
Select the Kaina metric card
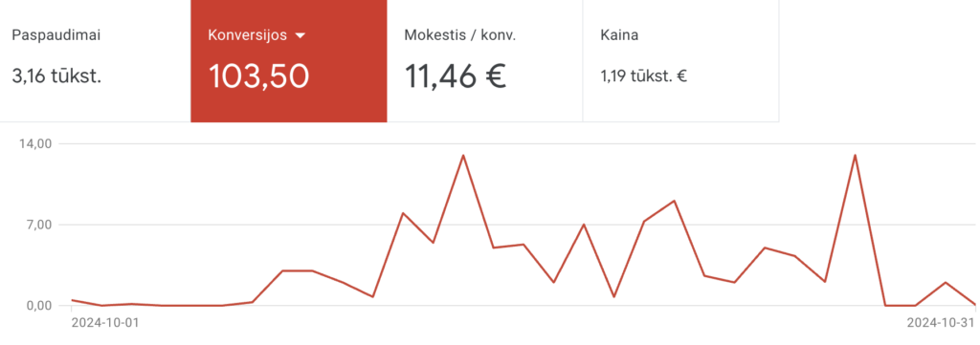pyautogui.click(x=680, y=60)
